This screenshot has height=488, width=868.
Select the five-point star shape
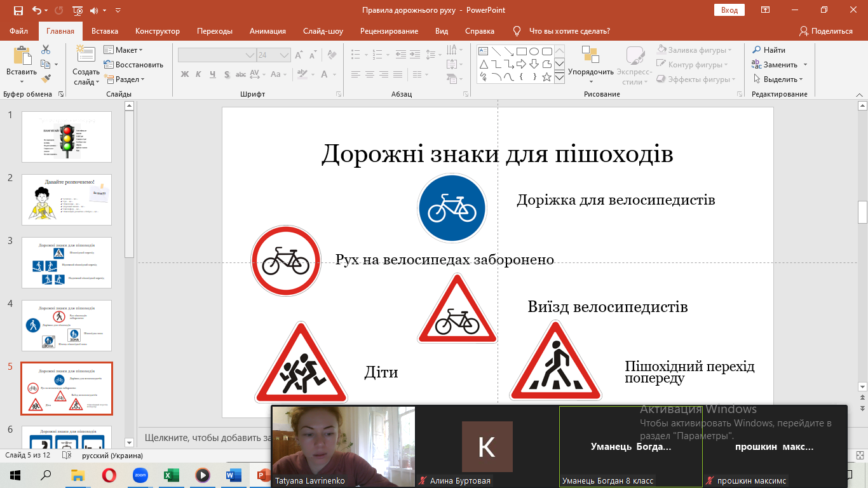(x=546, y=77)
